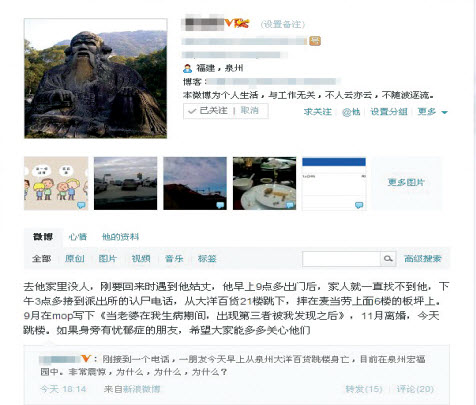The width and height of the screenshot is (476, 405).
Task: Click comment bubble icon on cartoon thumbnail
Action: click(x=81, y=205)
